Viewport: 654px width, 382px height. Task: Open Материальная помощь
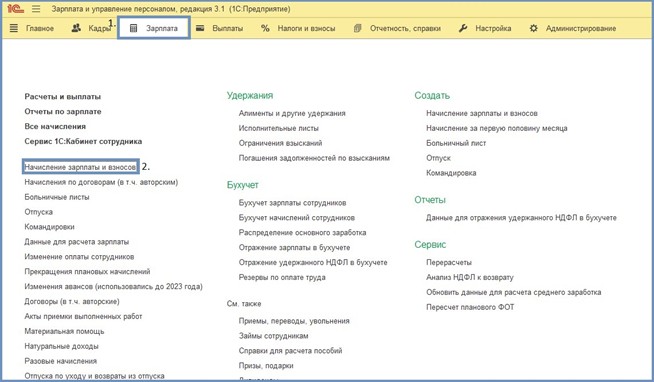64,332
